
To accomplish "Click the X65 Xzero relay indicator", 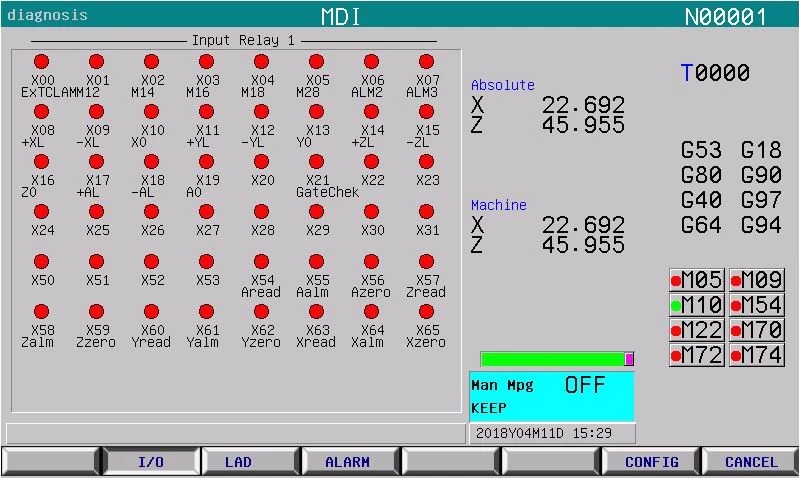I will pos(427,312).
